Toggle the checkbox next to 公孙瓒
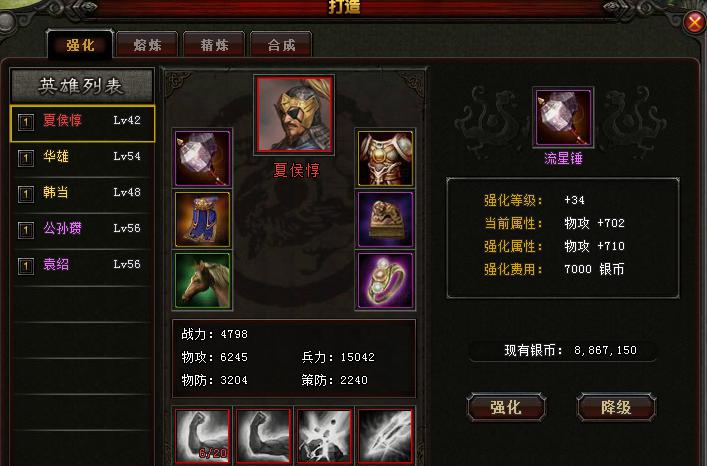Viewport: 707px width, 466px height. [x=26, y=230]
